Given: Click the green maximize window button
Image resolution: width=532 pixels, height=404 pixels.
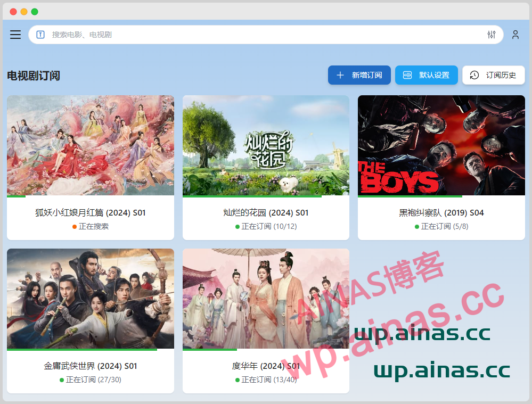Looking at the screenshot, I should click(35, 12).
